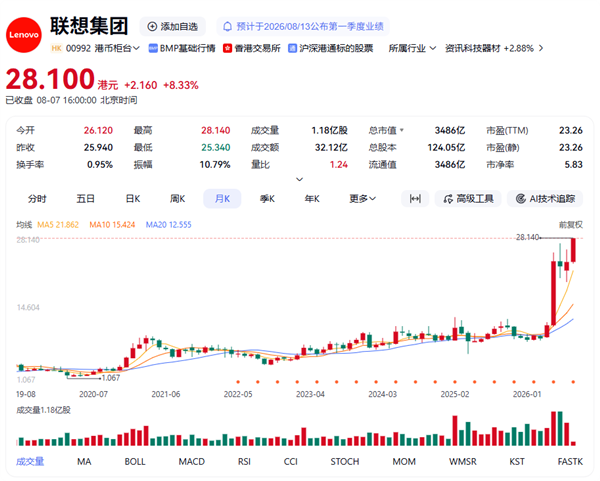Switch to 季K chart tab
The height and width of the screenshot is (481, 600).
pos(267,199)
